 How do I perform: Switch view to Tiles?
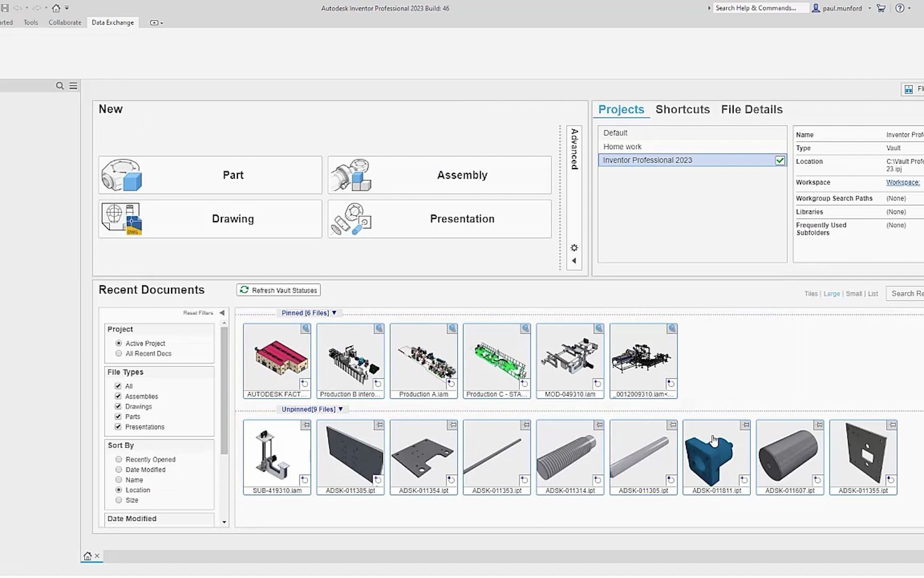pos(811,294)
